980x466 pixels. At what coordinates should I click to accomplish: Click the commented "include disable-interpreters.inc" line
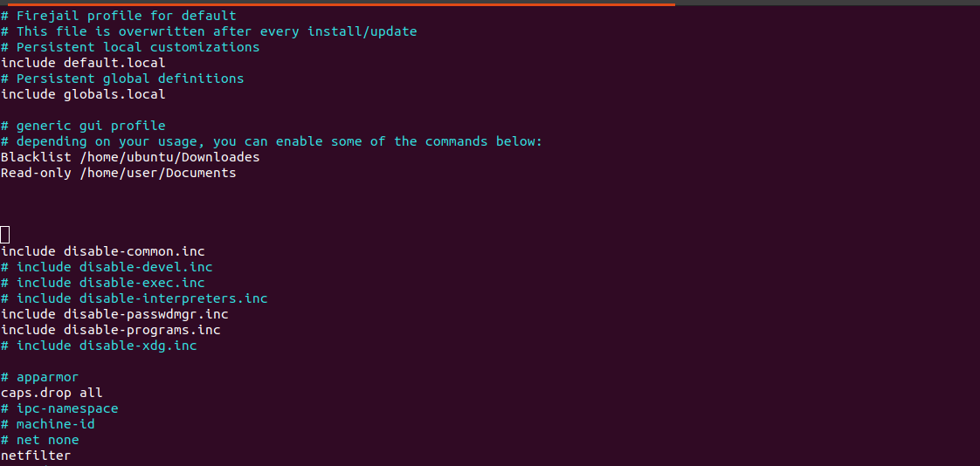click(134, 298)
